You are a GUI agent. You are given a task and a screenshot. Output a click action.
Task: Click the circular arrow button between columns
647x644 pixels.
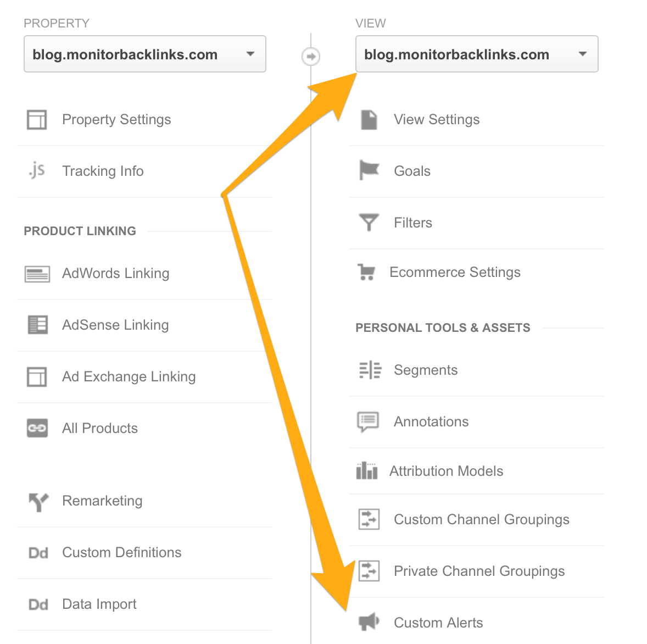coord(311,57)
